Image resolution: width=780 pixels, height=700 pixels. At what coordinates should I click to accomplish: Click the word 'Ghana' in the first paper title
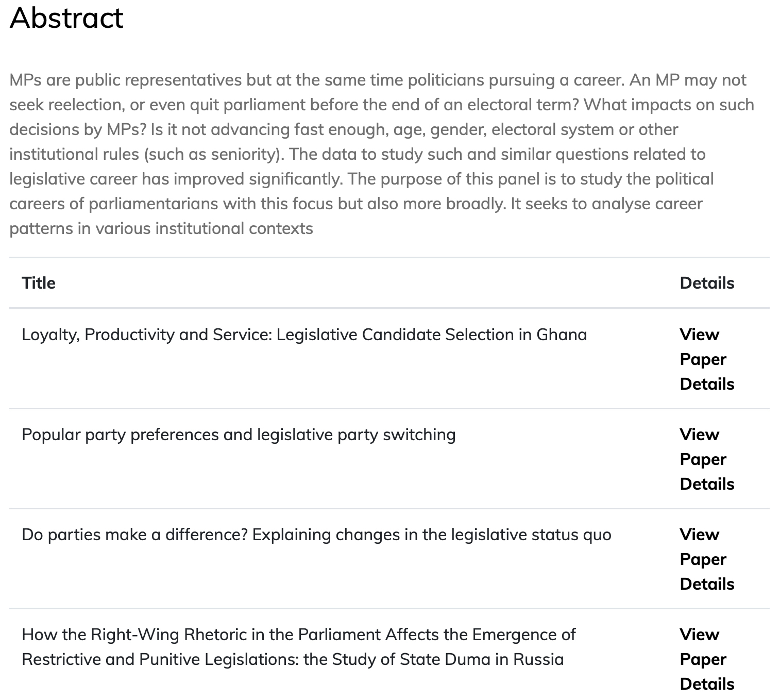tap(562, 335)
